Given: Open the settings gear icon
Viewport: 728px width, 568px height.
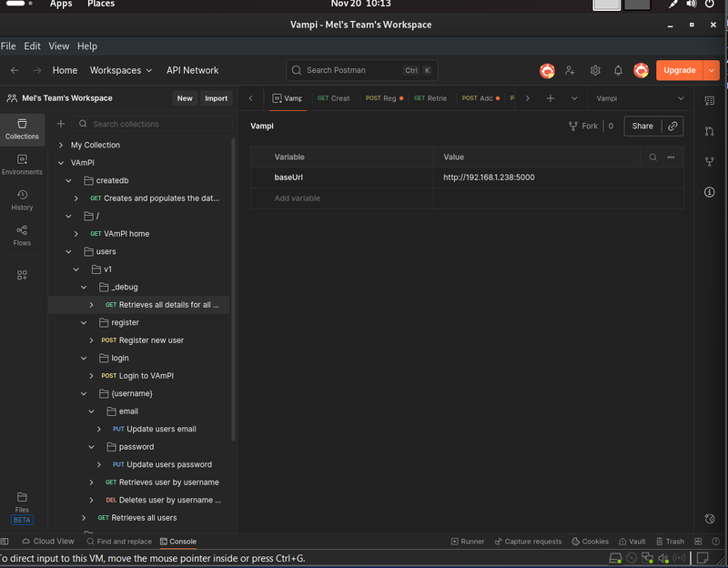Looking at the screenshot, I should click(594, 70).
